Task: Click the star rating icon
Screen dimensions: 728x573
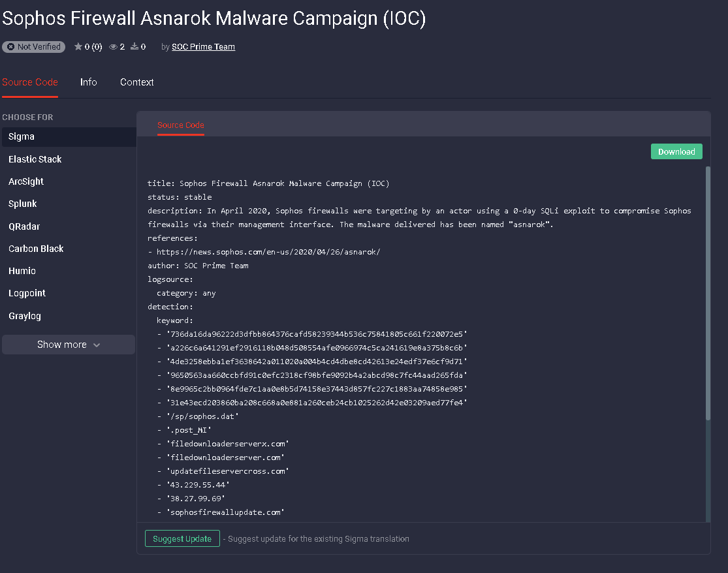Action: pyautogui.click(x=78, y=47)
